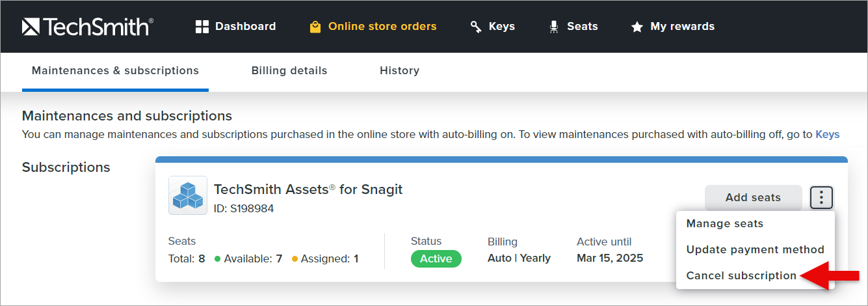Viewport: 868px width, 306px height.
Task: Select the Maintenances & subscriptions tab
Action: click(115, 70)
